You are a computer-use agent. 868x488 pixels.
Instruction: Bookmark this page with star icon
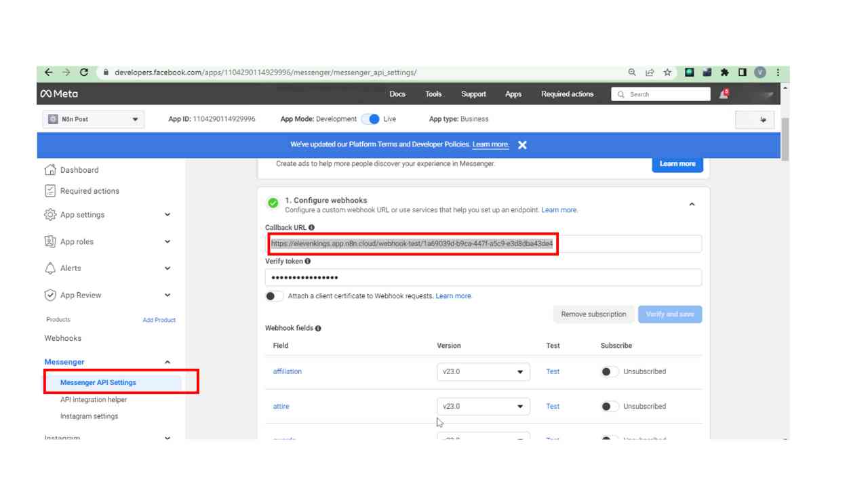coord(667,73)
